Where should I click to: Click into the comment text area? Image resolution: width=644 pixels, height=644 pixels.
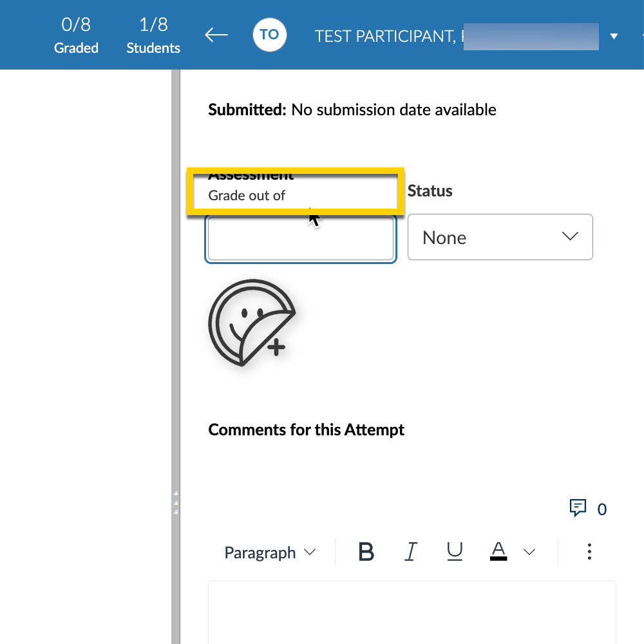[x=412, y=612]
